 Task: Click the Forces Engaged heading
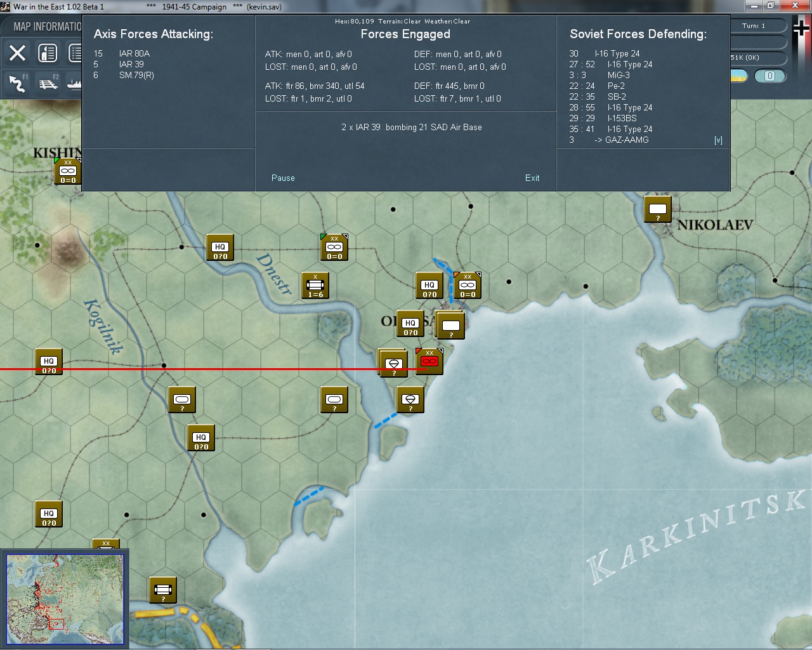click(x=405, y=34)
